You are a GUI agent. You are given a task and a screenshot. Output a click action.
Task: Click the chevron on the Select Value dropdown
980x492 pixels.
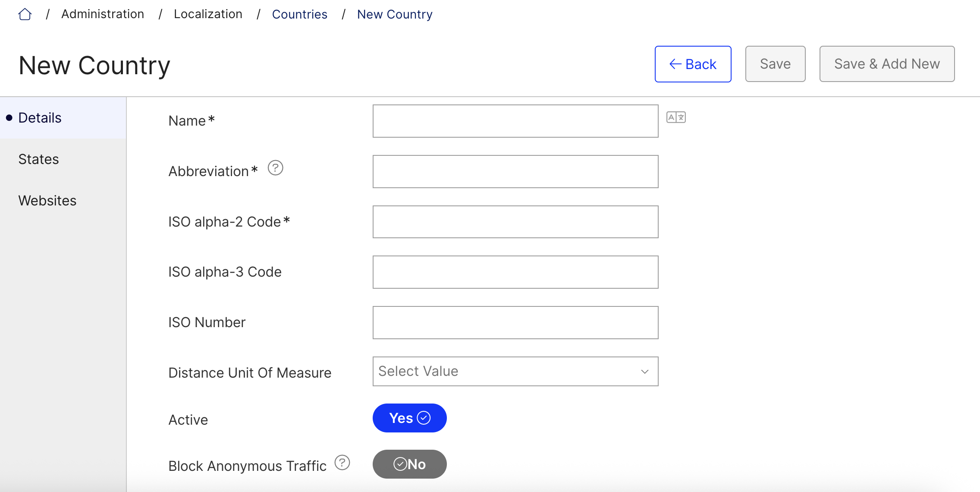(x=644, y=371)
